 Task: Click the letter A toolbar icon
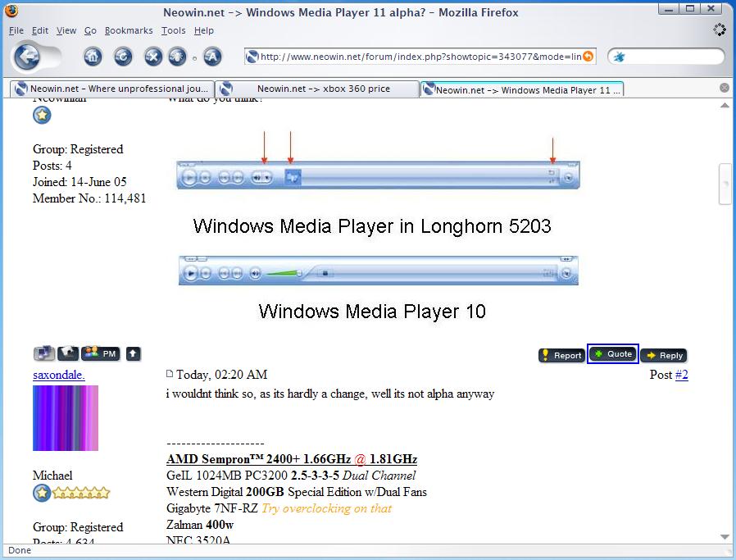pyautogui.click(x=212, y=57)
